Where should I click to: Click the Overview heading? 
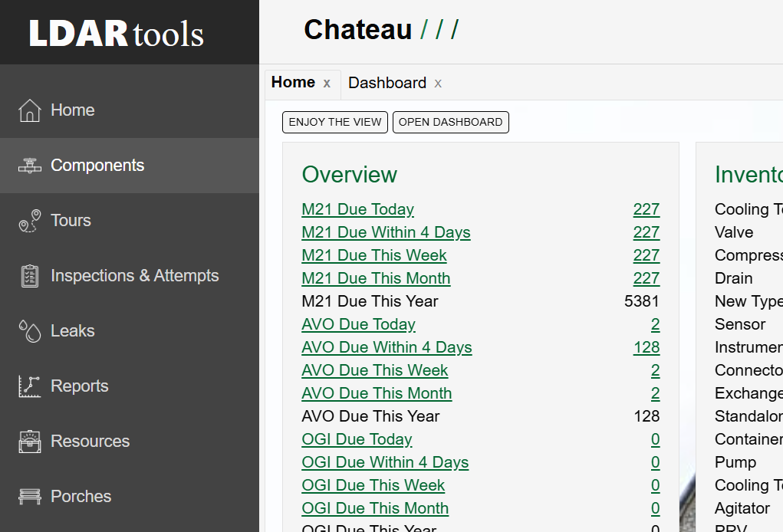(x=350, y=175)
